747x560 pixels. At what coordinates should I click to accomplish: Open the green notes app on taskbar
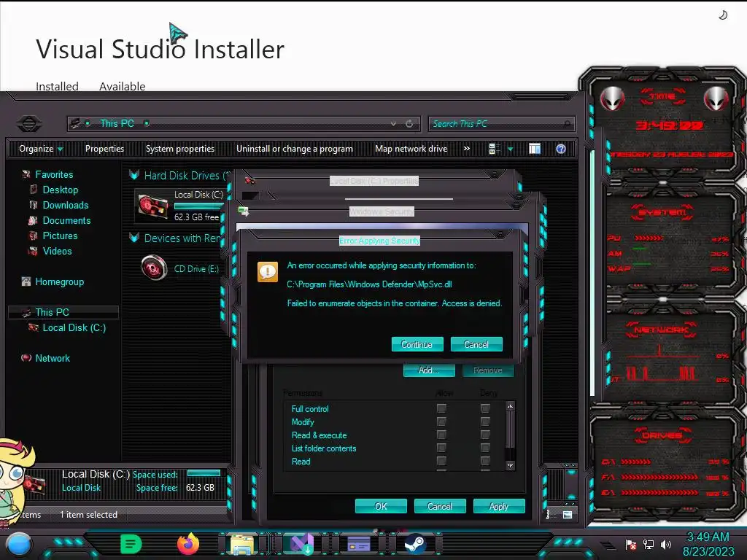pyautogui.click(x=131, y=544)
